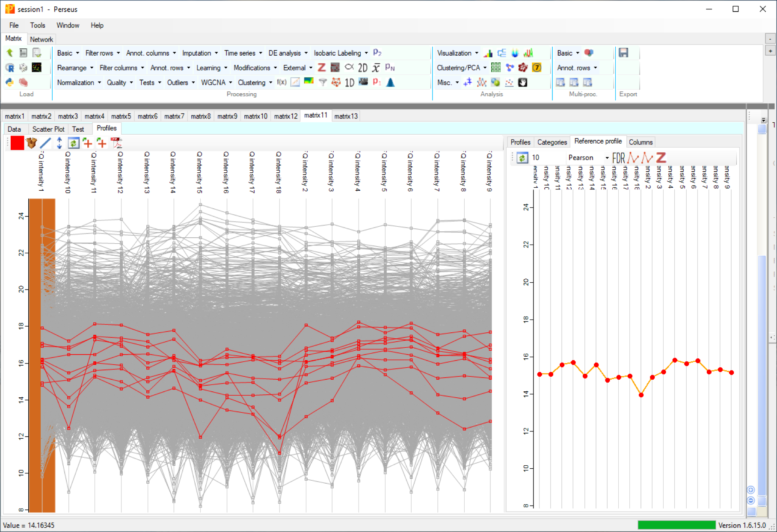Click the hierarchical clustering grid icon
Image resolution: width=777 pixels, height=532 pixels.
click(496, 68)
